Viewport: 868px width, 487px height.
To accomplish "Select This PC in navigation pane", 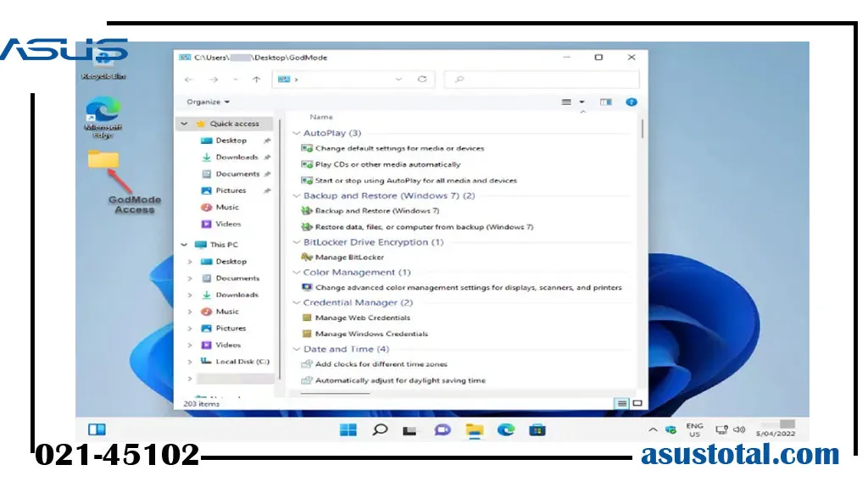I will click(x=224, y=245).
